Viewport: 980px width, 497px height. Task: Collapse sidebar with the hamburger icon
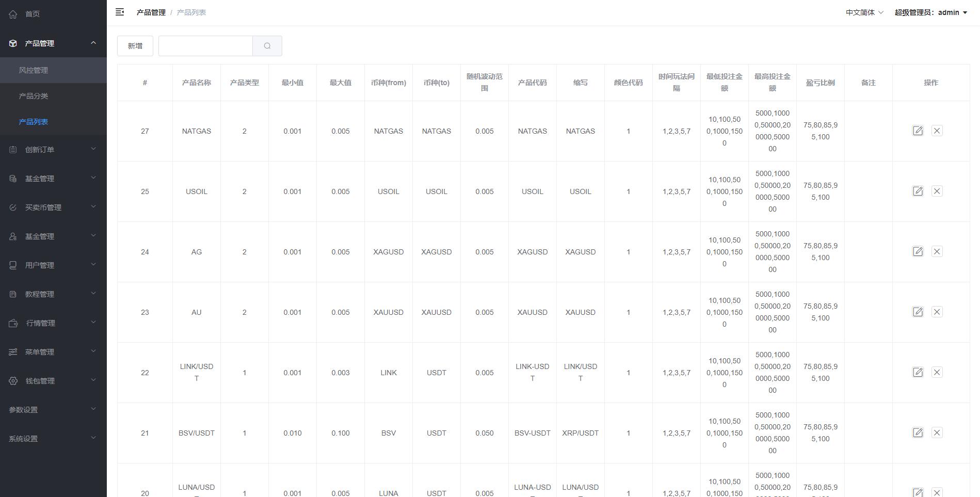120,12
